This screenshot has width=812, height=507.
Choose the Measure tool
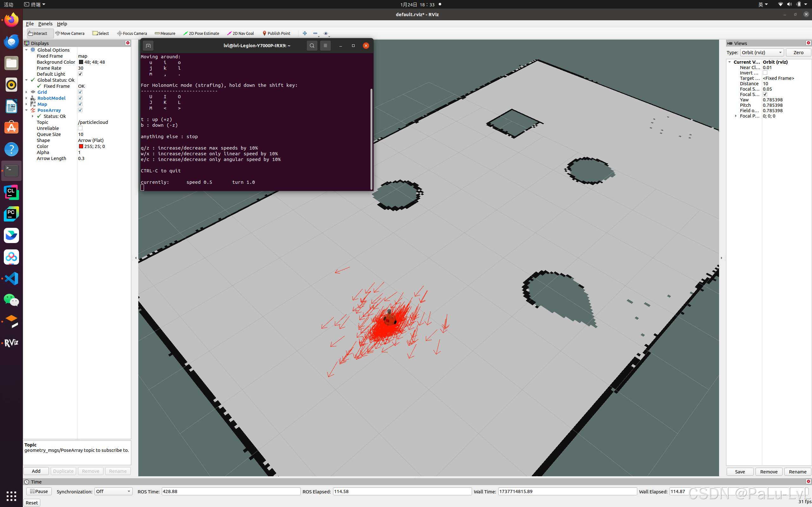point(165,33)
